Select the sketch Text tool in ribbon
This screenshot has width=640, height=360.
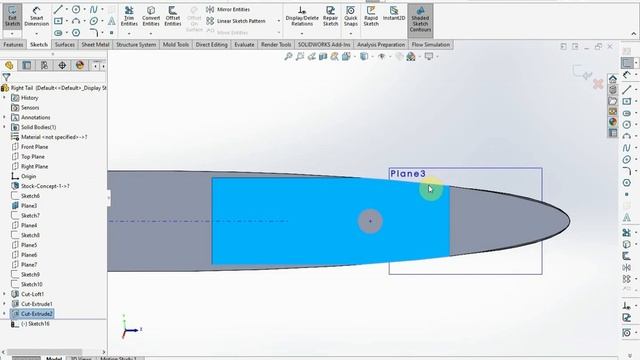(x=111, y=21)
